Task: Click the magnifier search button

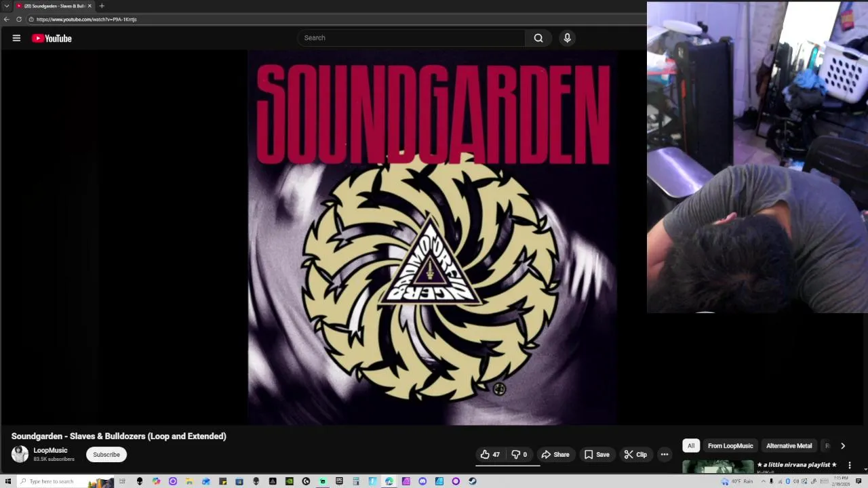Action: (x=538, y=38)
